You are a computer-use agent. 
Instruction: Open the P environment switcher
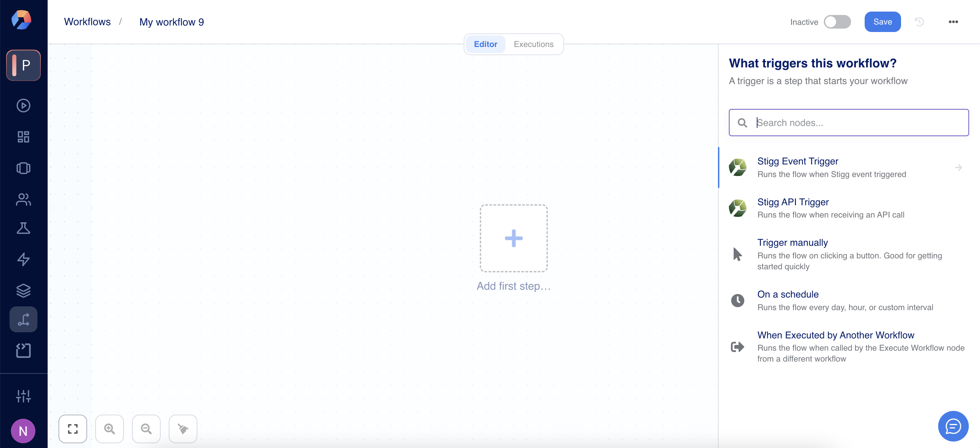pos(23,65)
